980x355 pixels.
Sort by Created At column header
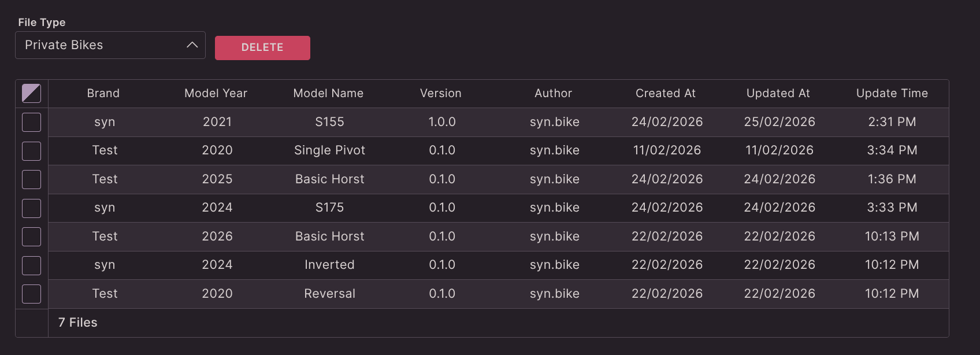click(666, 93)
